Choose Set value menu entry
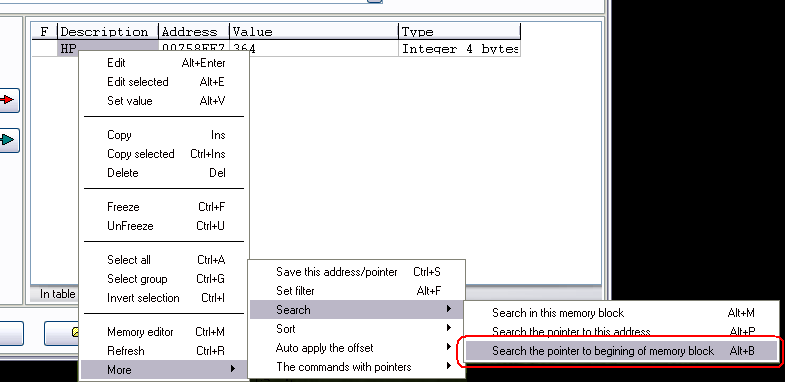Viewport: 785px width, 382px height. [x=164, y=101]
